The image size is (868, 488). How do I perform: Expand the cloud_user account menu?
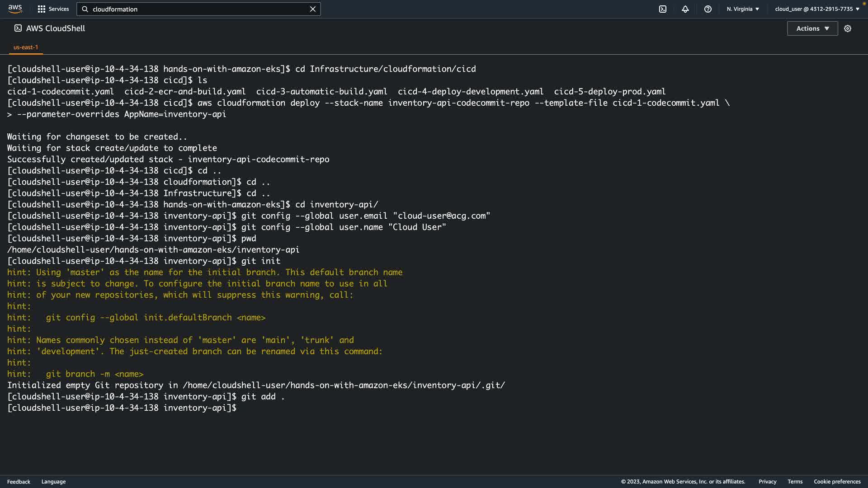click(817, 9)
